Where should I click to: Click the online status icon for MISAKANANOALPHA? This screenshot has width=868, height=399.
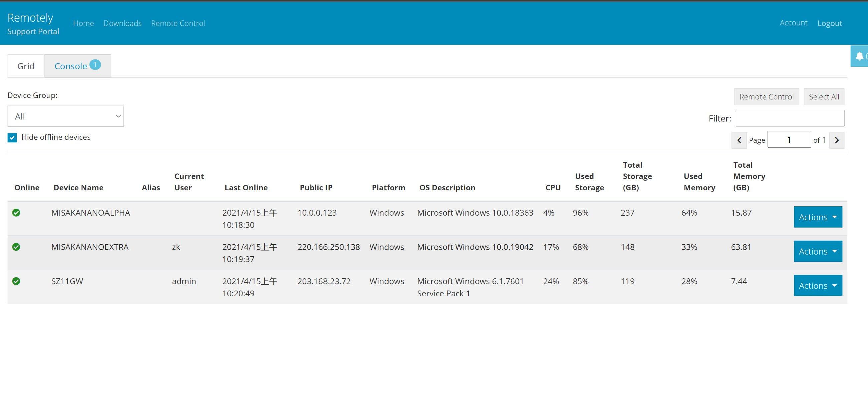click(x=16, y=213)
